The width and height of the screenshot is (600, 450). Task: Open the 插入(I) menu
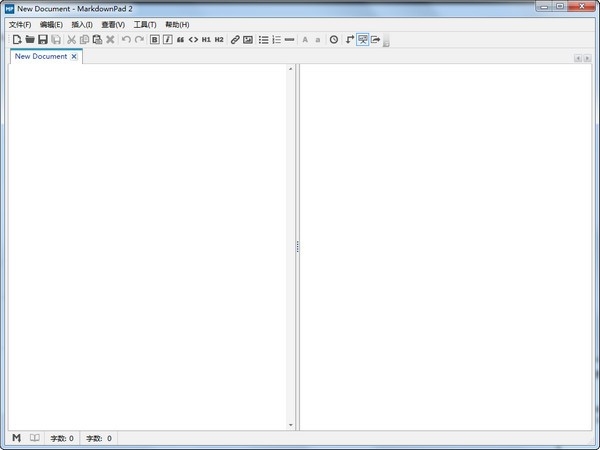pos(82,25)
